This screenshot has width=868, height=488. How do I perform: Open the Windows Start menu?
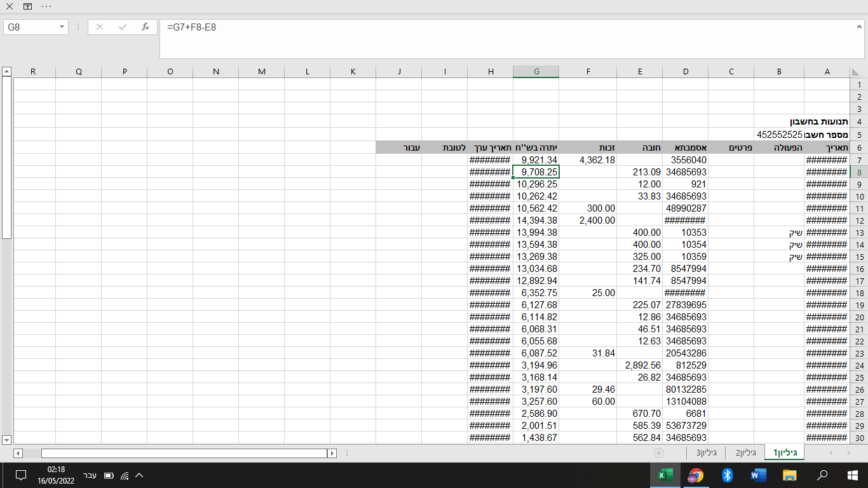click(x=853, y=475)
